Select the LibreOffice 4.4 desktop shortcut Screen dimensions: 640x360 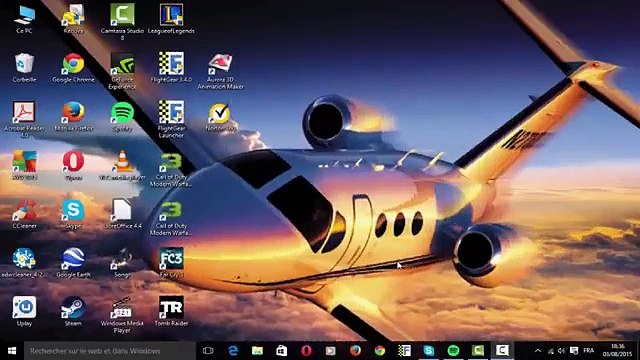point(122,214)
